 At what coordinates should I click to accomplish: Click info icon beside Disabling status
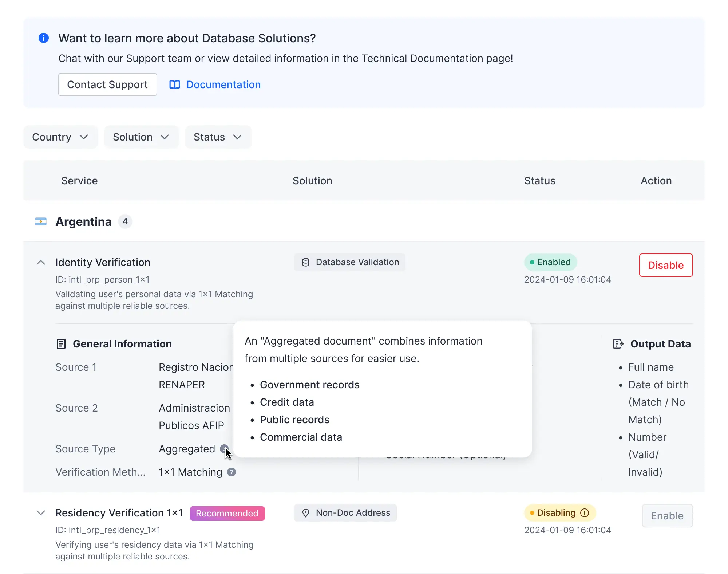point(585,513)
